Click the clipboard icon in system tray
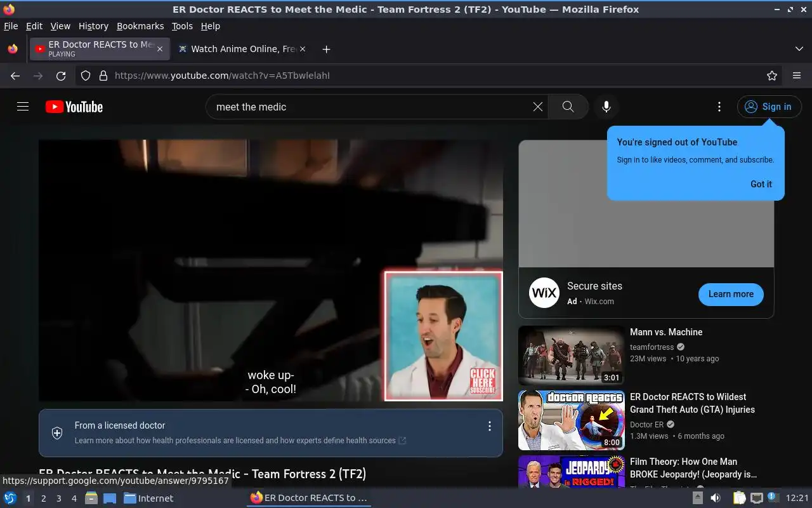The image size is (812, 508). click(740, 498)
